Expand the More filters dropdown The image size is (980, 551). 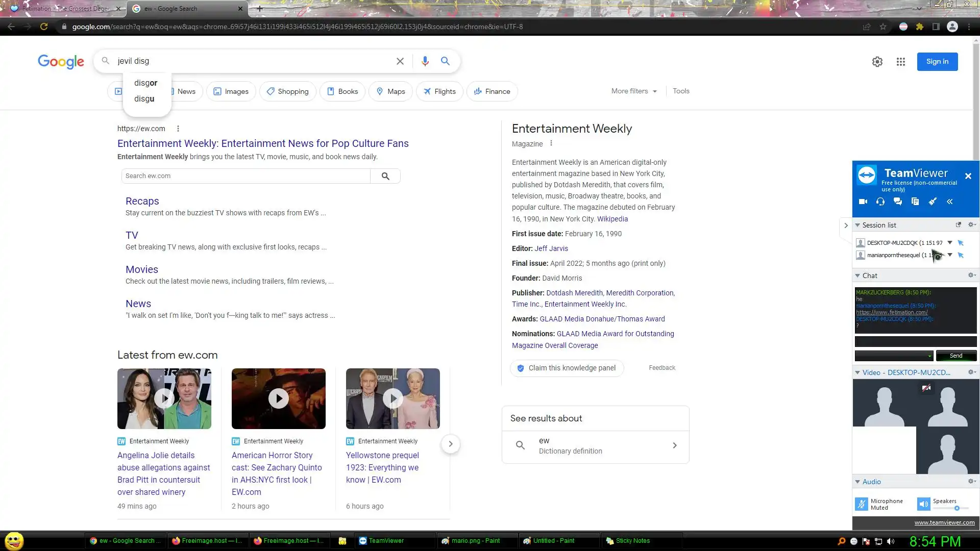coord(634,91)
